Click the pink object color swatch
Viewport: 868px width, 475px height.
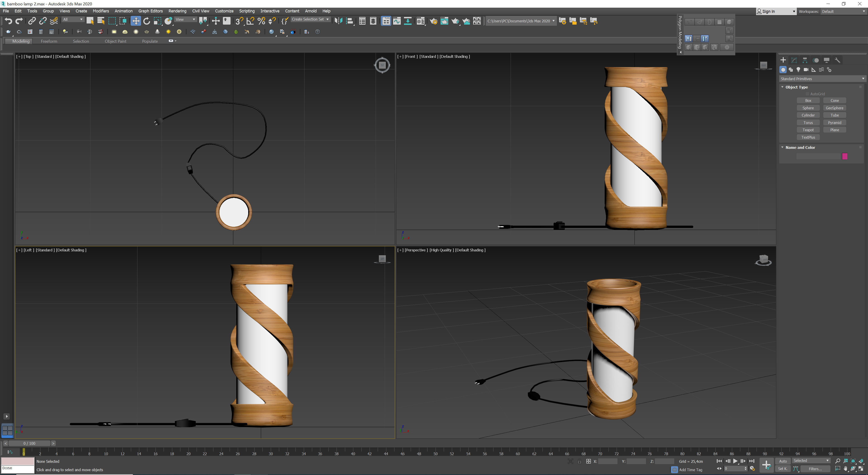845,156
